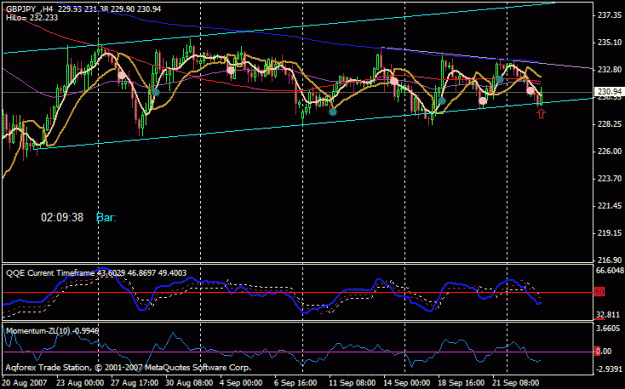
Task: Click the earliest pink signal dot on the chart
Action: point(122,75)
